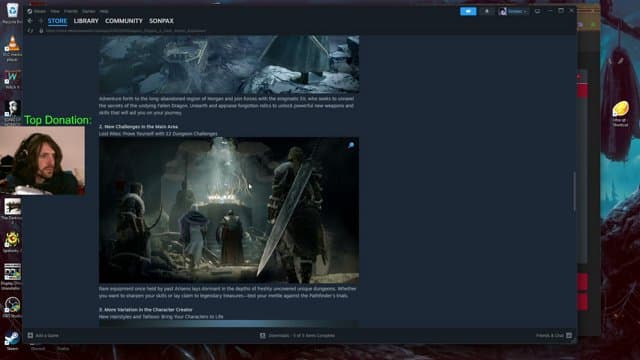
Task: Click the page vertical scrollbar thumb
Action: click(x=574, y=191)
